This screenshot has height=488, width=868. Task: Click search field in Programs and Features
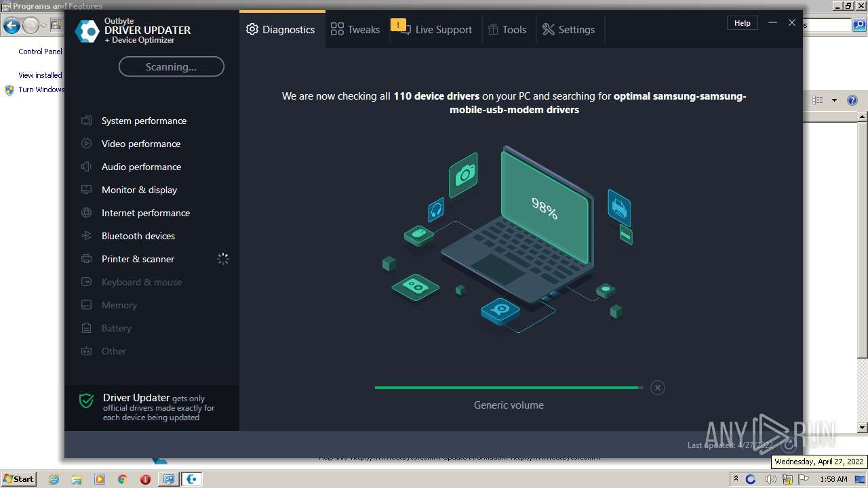(x=827, y=25)
